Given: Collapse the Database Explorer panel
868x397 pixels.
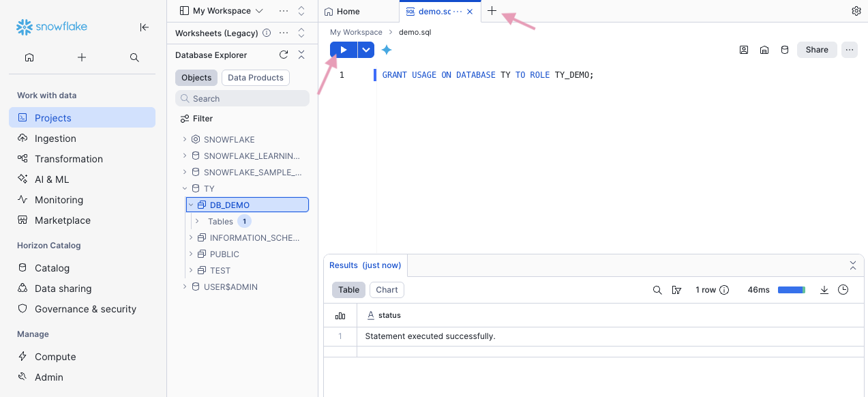Looking at the screenshot, I should [301, 55].
